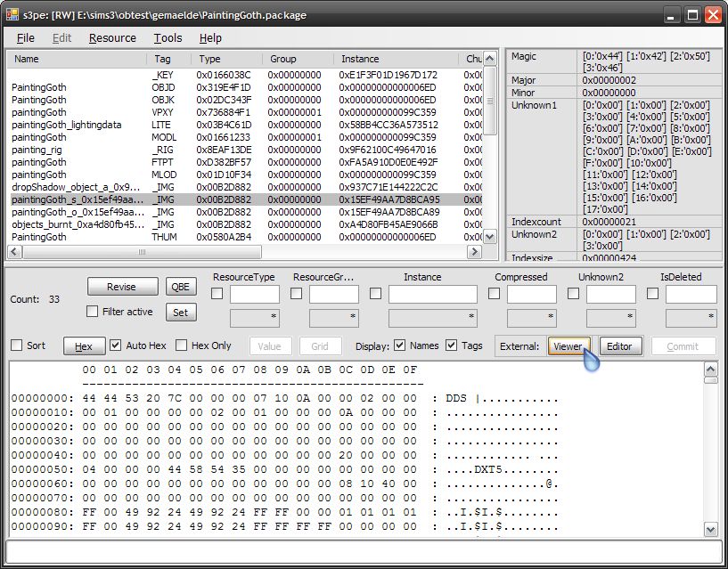The width and height of the screenshot is (728, 569).
Task: Click resource list horizontal scroll-right arrow
Action: click(476, 253)
